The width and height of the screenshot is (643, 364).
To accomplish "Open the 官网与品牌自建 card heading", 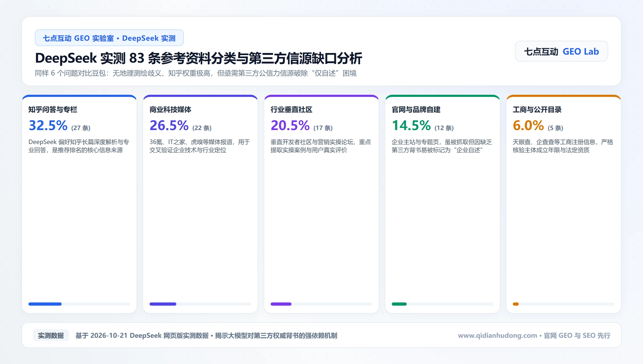I will tap(416, 109).
